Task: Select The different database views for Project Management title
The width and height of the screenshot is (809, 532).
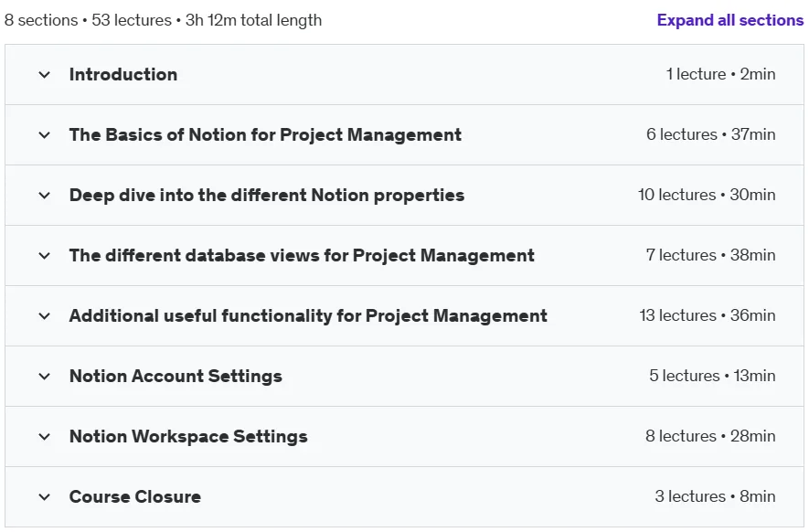Action: pyautogui.click(x=302, y=255)
